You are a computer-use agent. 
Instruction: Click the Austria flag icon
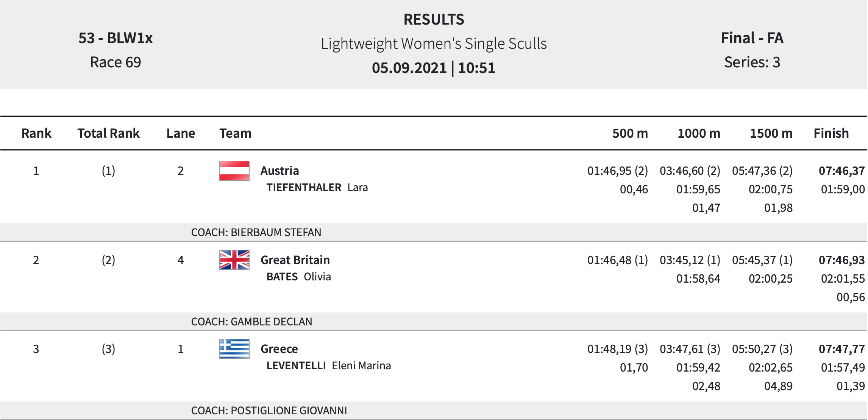(x=234, y=171)
